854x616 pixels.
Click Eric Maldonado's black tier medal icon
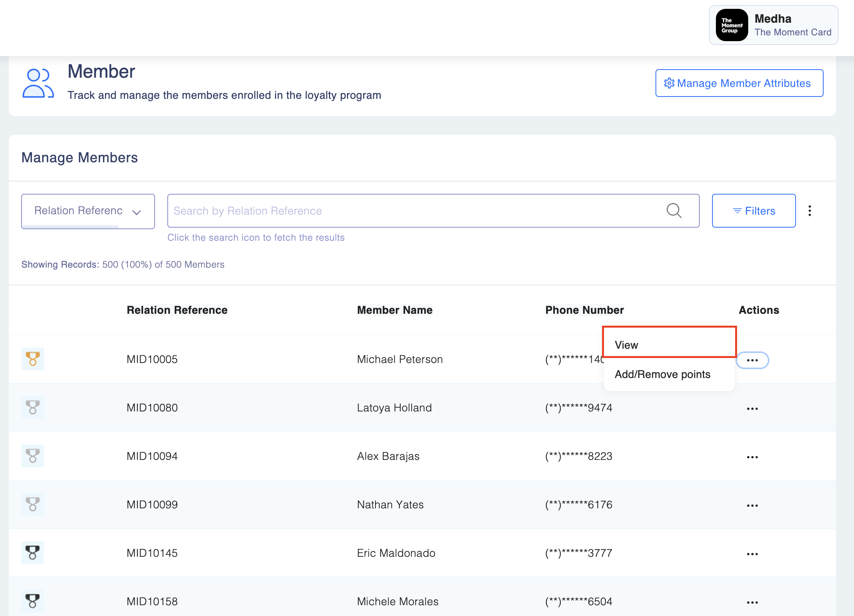pos(33,553)
